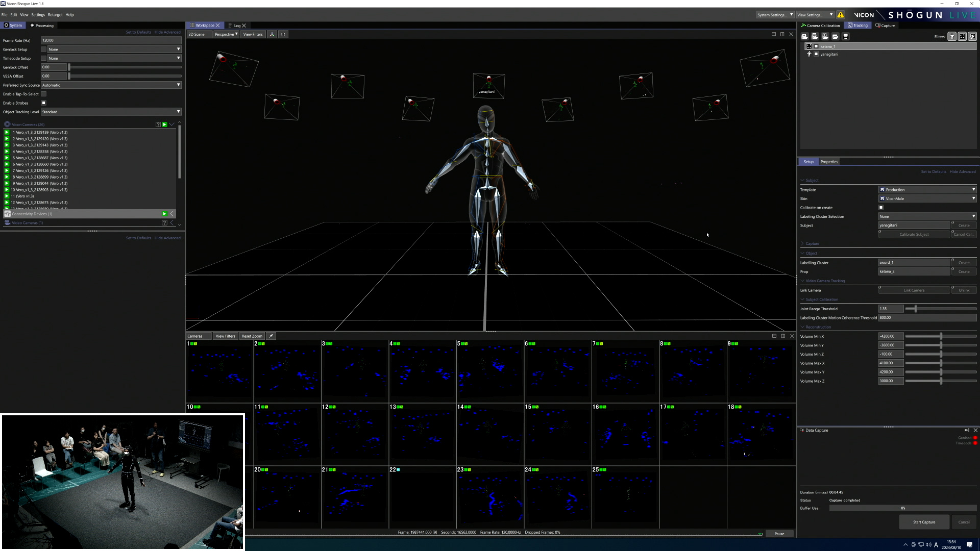Toggle the checkbox beside yanagitani subject
The image size is (980, 551).
816,54
